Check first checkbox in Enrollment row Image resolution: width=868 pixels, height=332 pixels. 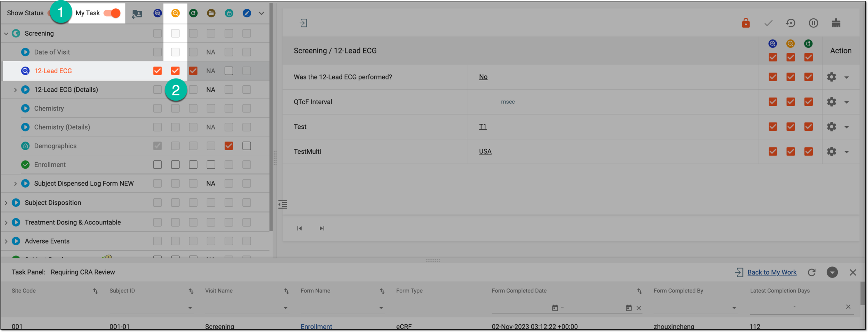(x=157, y=164)
